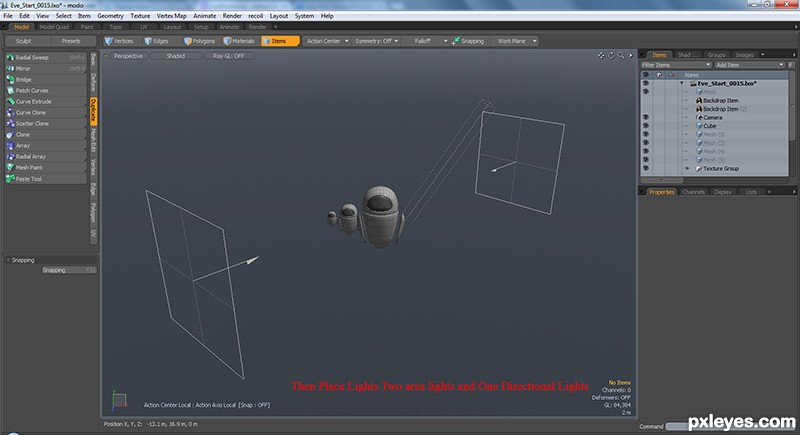800x435 pixels.
Task: Open the Geometry menu
Action: [110, 16]
